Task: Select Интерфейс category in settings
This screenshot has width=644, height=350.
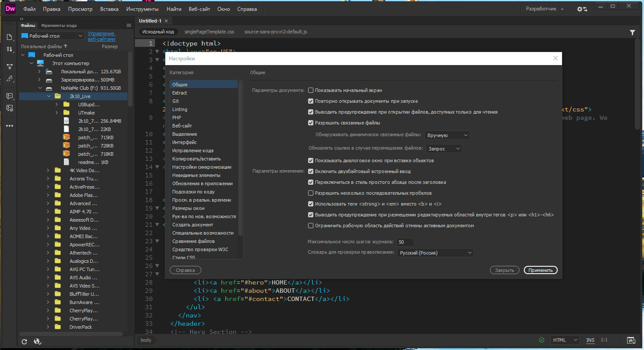Action: [x=184, y=142]
